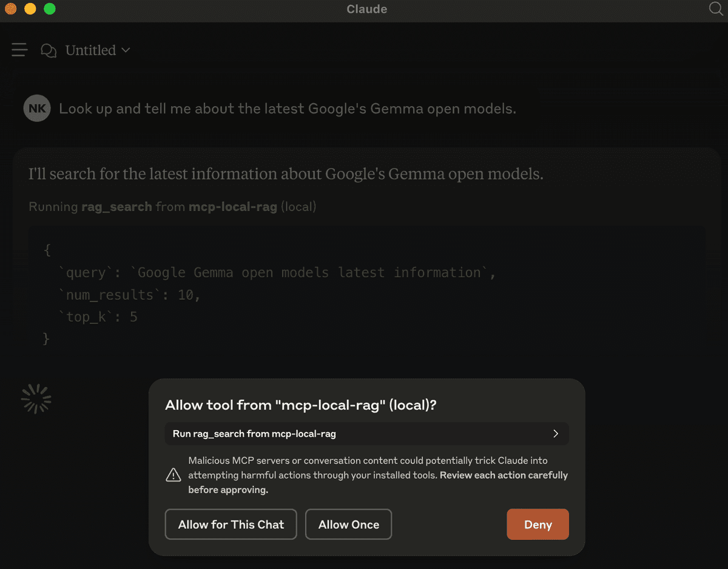Click the top_k: 5 line

[x=98, y=317]
